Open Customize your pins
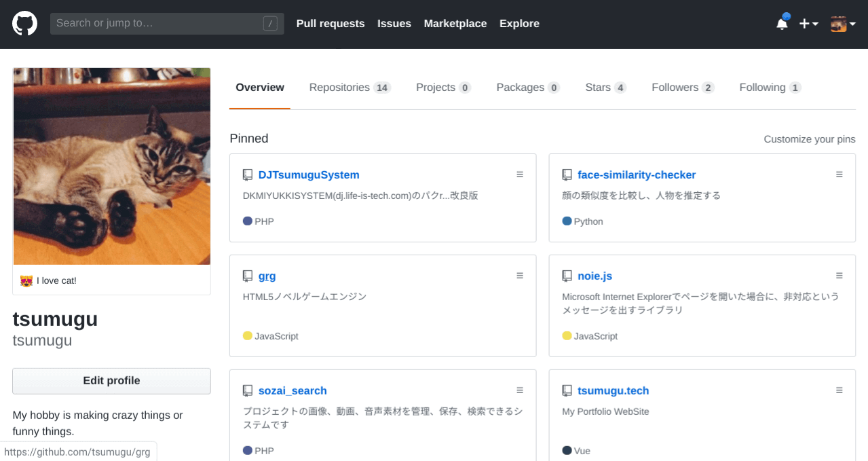 pos(809,139)
